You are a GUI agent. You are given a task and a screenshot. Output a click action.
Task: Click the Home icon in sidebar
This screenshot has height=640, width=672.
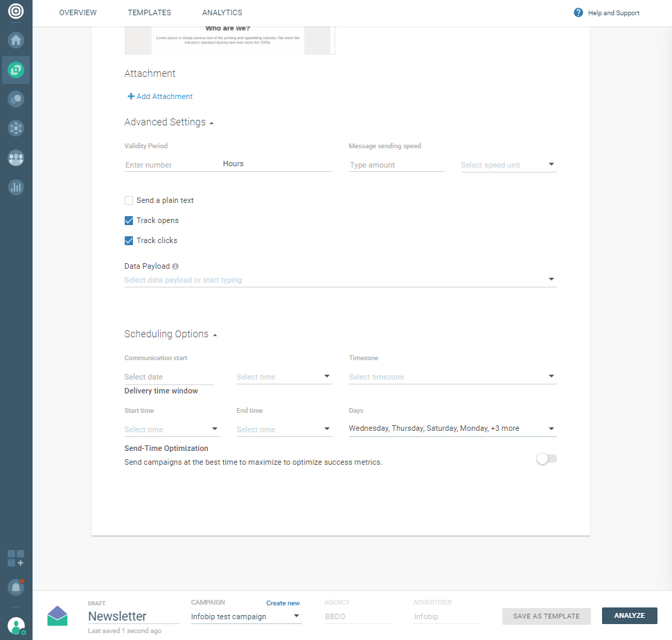pyautogui.click(x=16, y=40)
